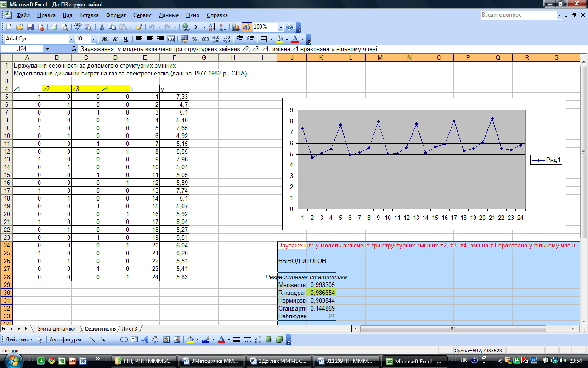Click the Insert Hyperlink globe icon
Screen dimensions: 588x368
click(186, 27)
